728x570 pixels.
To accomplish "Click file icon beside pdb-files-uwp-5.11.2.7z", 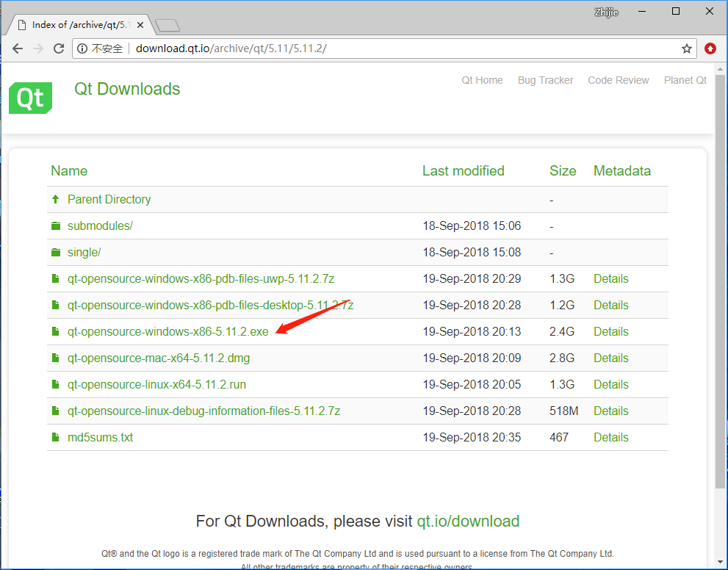I will click(56, 278).
